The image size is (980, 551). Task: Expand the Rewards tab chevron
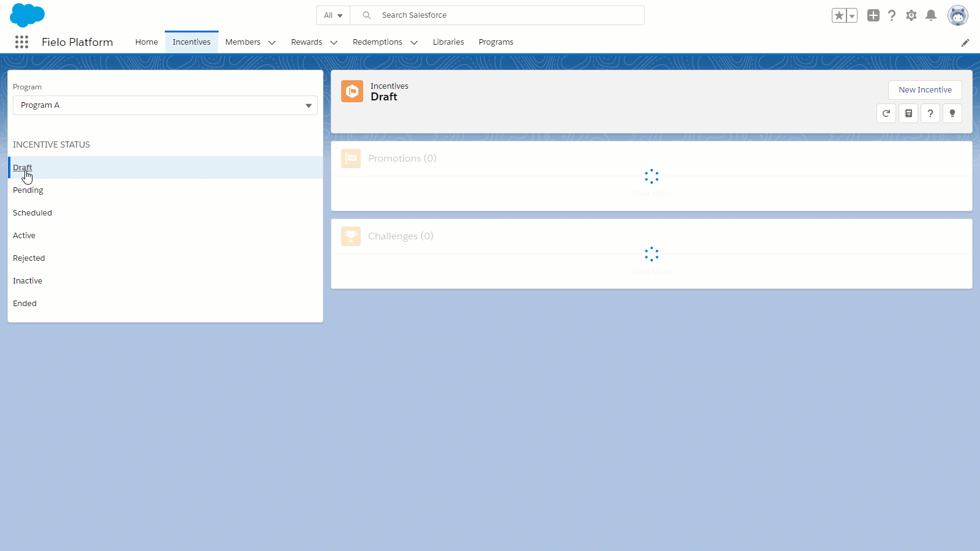coord(334,42)
